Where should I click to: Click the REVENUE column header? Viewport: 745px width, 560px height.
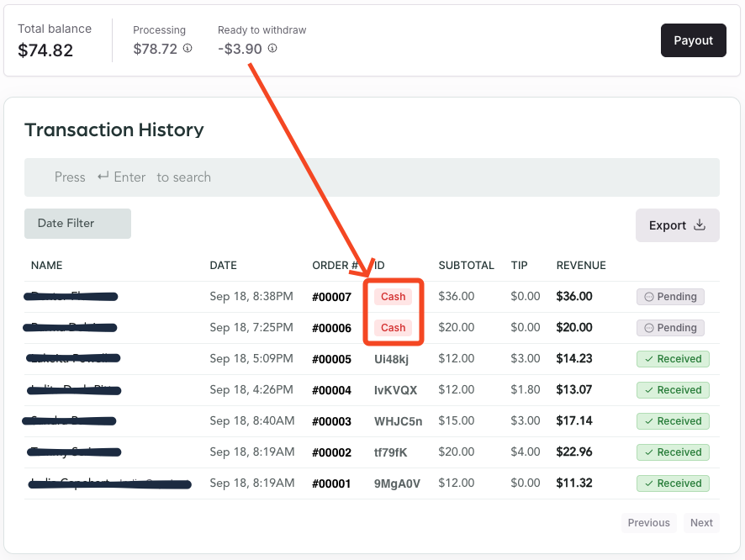click(x=581, y=266)
